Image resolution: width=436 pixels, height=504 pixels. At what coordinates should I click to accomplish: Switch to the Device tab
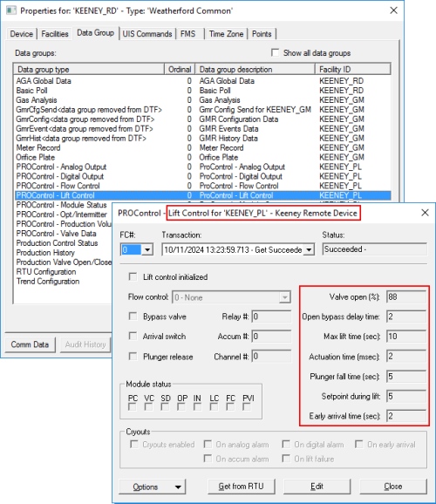click(x=21, y=34)
